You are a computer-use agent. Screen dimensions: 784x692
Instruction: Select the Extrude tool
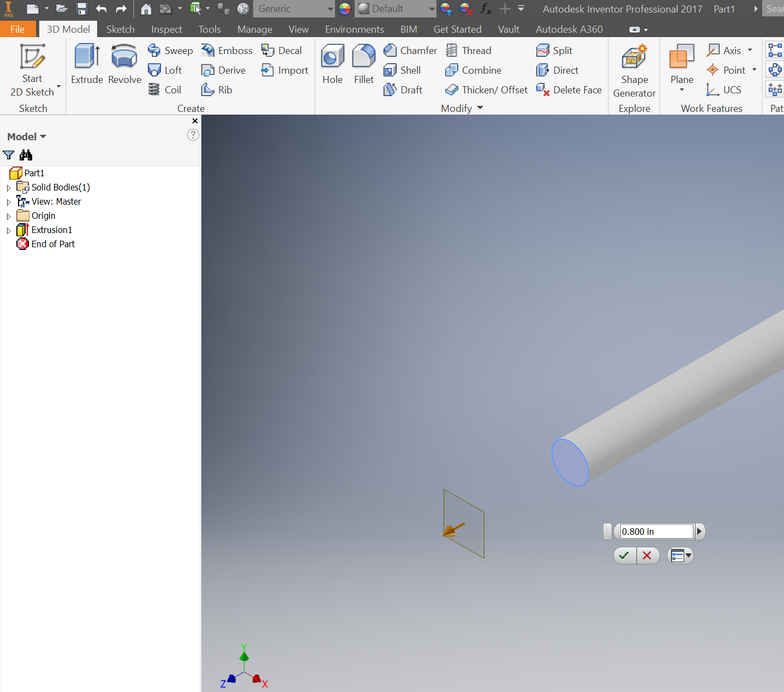[87, 64]
